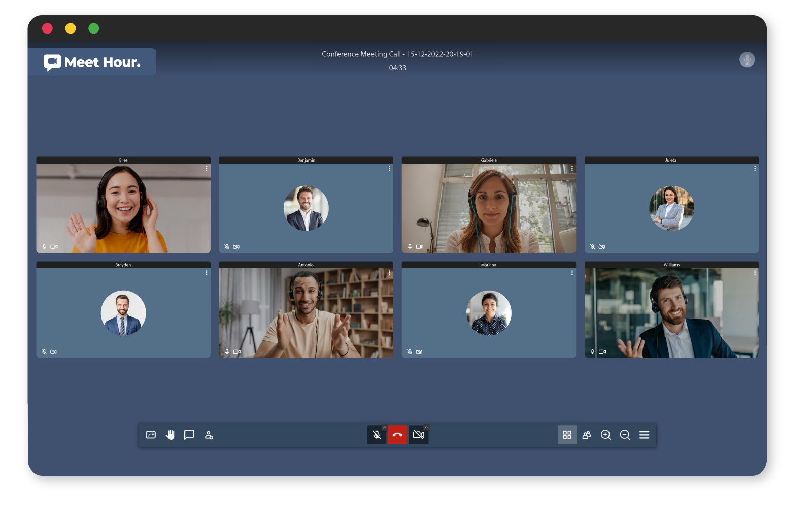Toggle the camera button in toolbar
This screenshot has height=508, width=812.
pyautogui.click(x=418, y=435)
